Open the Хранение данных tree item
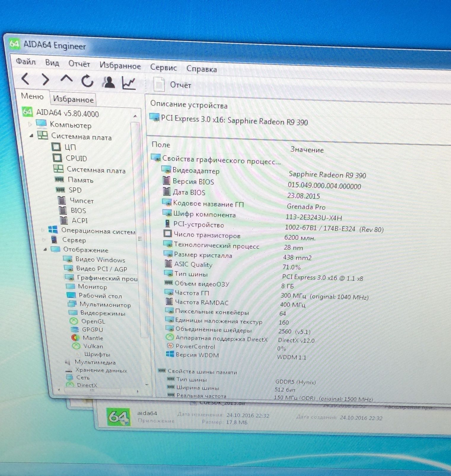Screen dimensions: 451x476 point(96,370)
